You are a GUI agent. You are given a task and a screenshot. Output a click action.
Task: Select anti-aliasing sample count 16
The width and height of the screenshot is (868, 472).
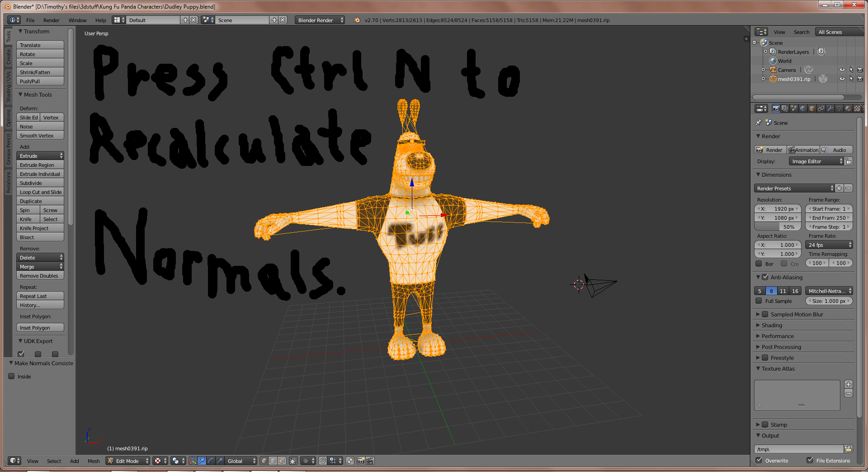point(795,291)
